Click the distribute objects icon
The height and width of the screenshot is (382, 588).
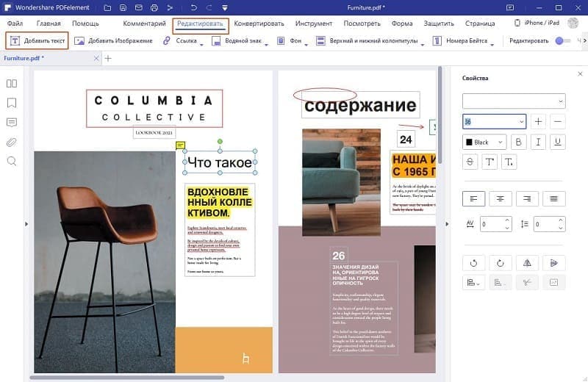501,282
